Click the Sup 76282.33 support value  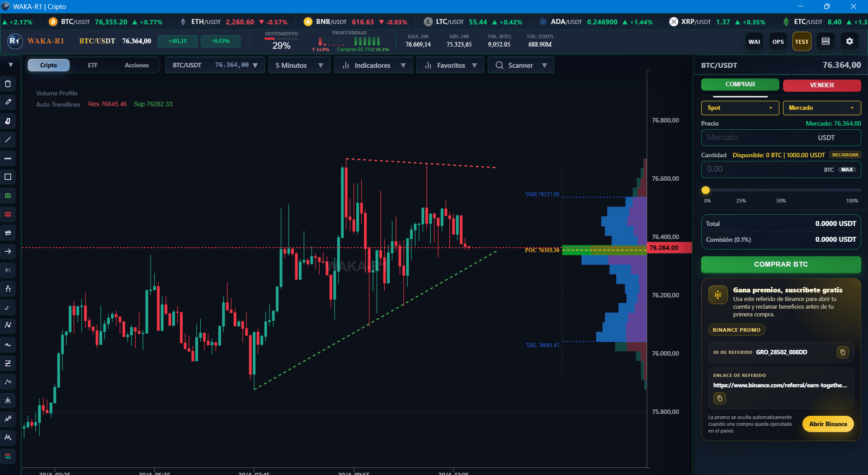pos(153,104)
